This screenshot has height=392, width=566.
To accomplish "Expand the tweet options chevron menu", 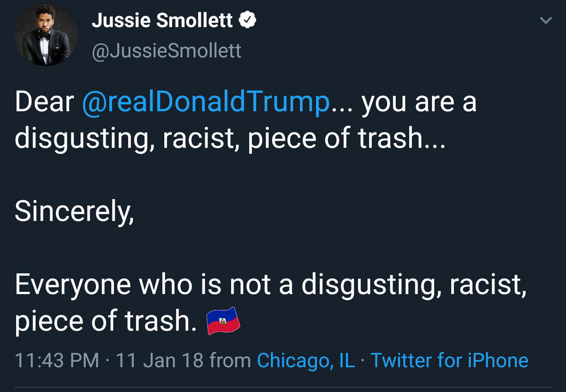I will (x=546, y=20).
